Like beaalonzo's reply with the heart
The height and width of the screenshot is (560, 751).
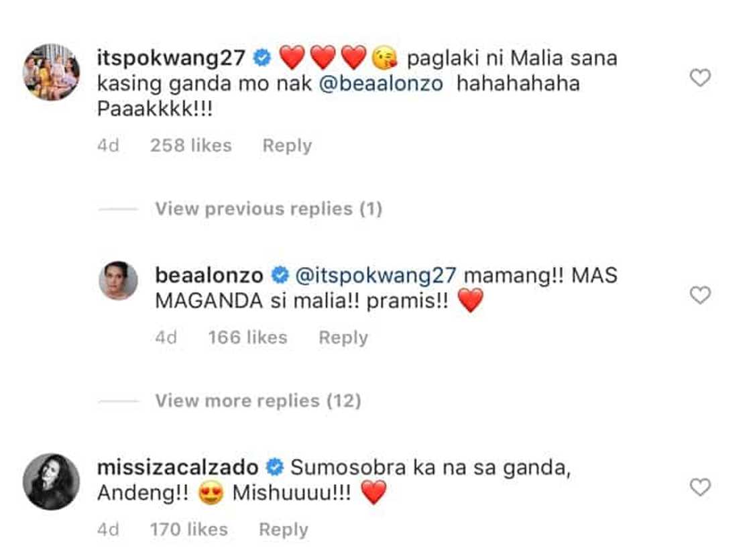coord(699,295)
